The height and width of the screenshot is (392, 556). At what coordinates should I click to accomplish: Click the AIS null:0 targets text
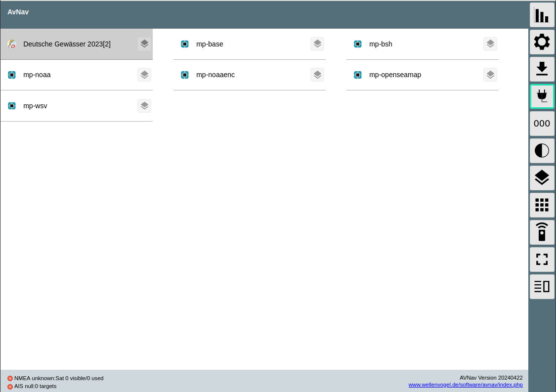[x=36, y=386]
